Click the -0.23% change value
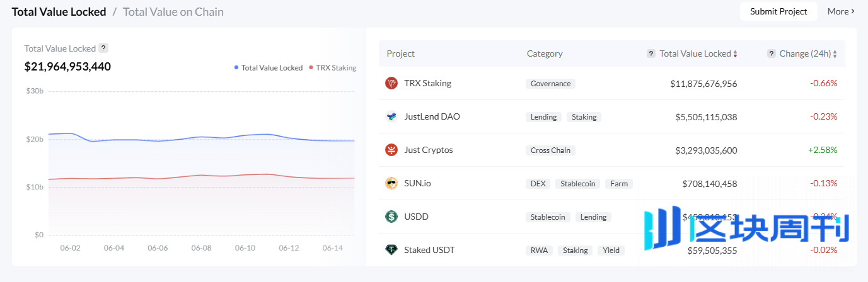Screen dimensions: 868x282 824,116
